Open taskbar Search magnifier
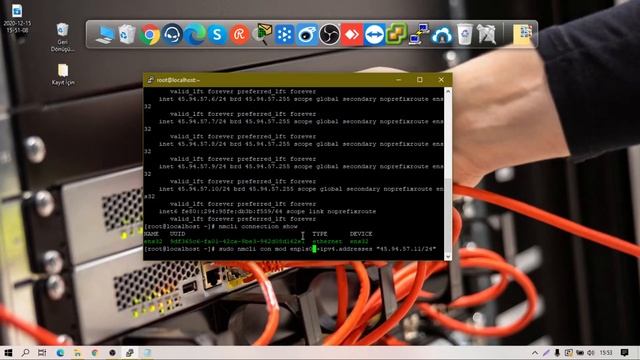The image size is (640, 360). (25, 353)
